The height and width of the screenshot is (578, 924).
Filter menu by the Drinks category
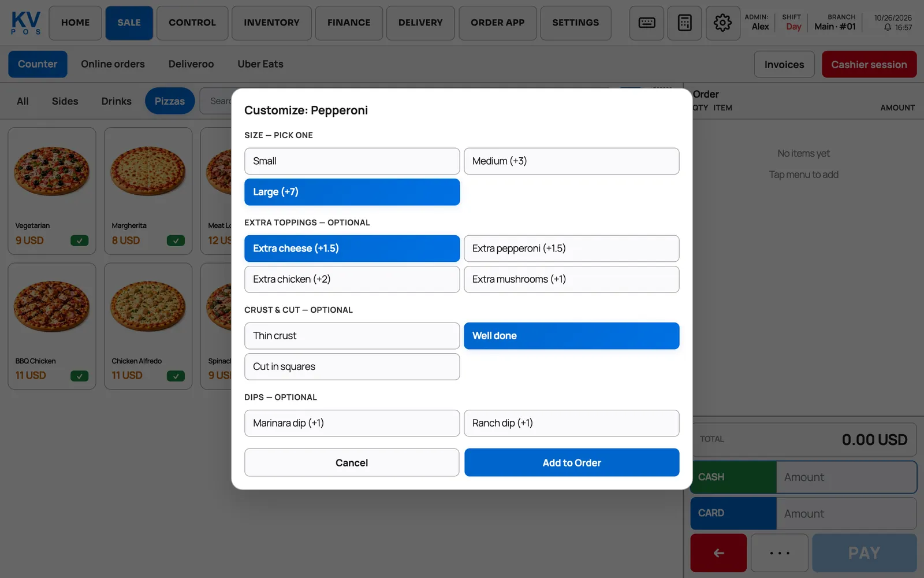[117, 101]
